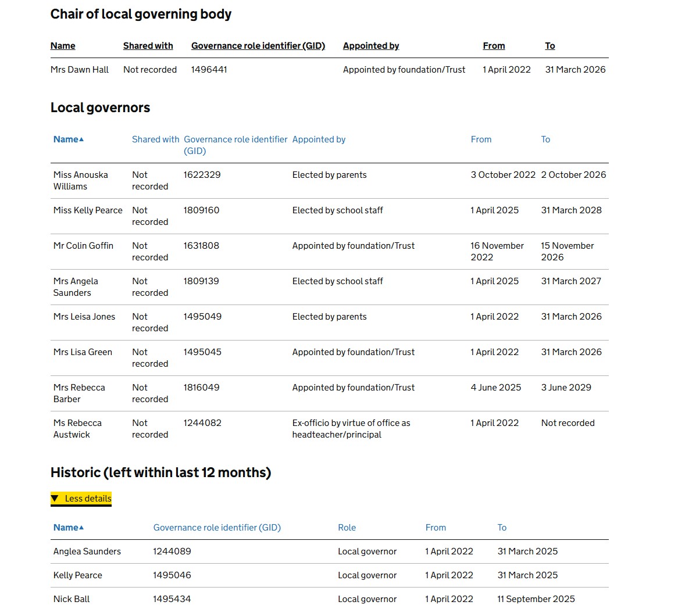Click Chair table Governance role identifier header
The width and height of the screenshot is (678, 616).
pyautogui.click(x=258, y=46)
